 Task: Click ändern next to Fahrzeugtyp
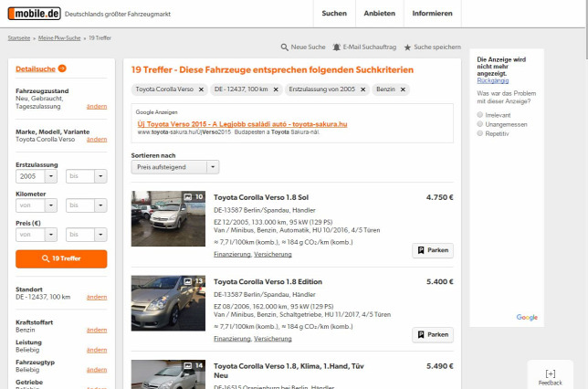coord(97,370)
